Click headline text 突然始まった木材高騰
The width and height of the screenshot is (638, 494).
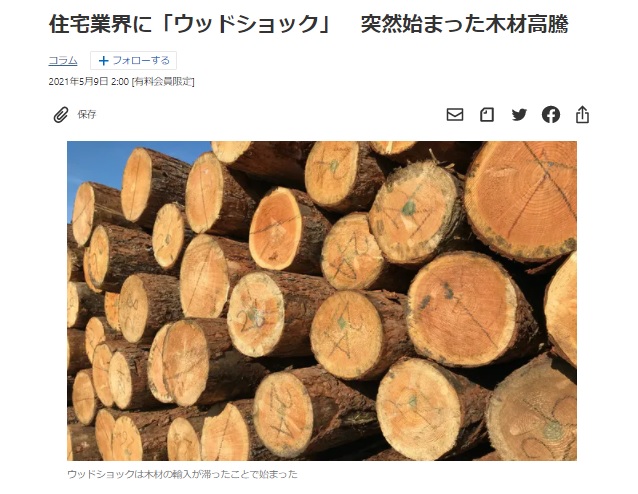464,24
